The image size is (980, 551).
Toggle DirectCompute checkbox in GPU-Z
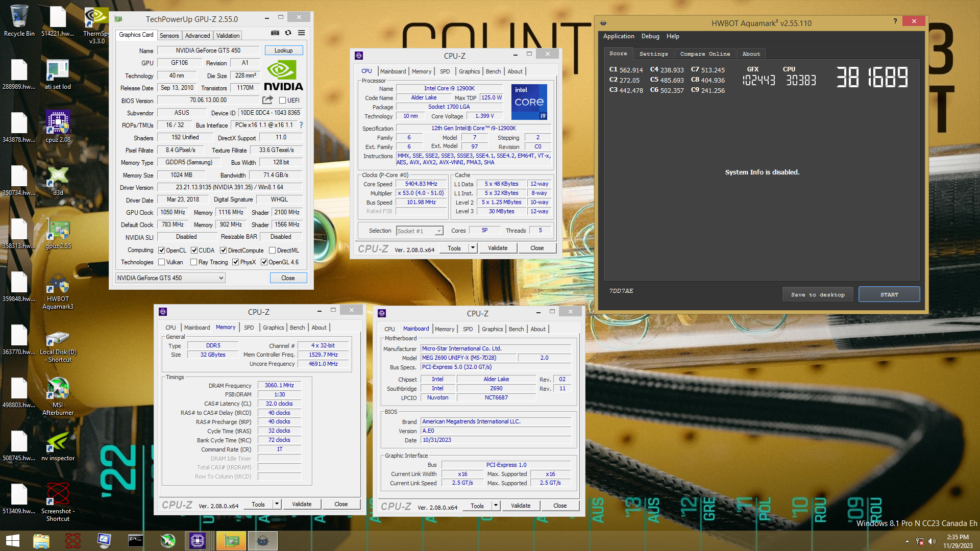(x=223, y=251)
